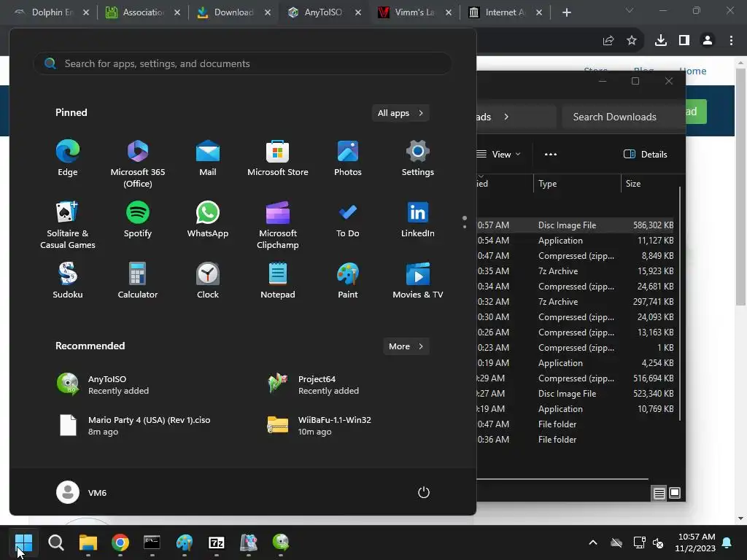Image resolution: width=747 pixels, height=560 pixels.
Task: Launch Microsoft Clipchamp
Action: [x=278, y=225]
